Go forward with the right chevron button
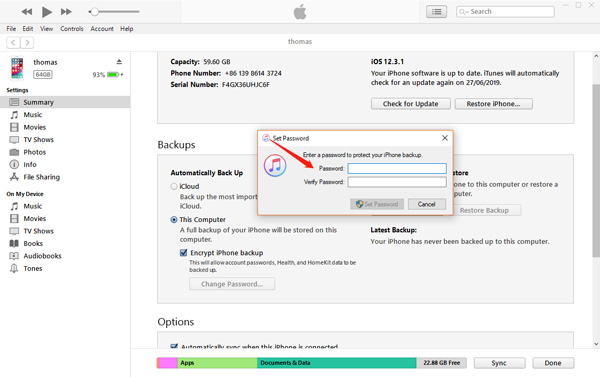Image resolution: width=600 pixels, height=377 pixels. click(27, 42)
